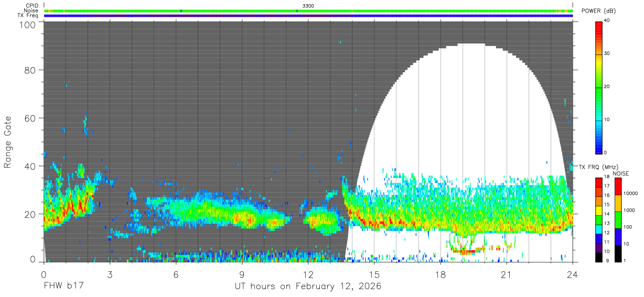Viewport: 644px width, 297px height.
Task: Click power legend value 40
Action: click(x=607, y=21)
